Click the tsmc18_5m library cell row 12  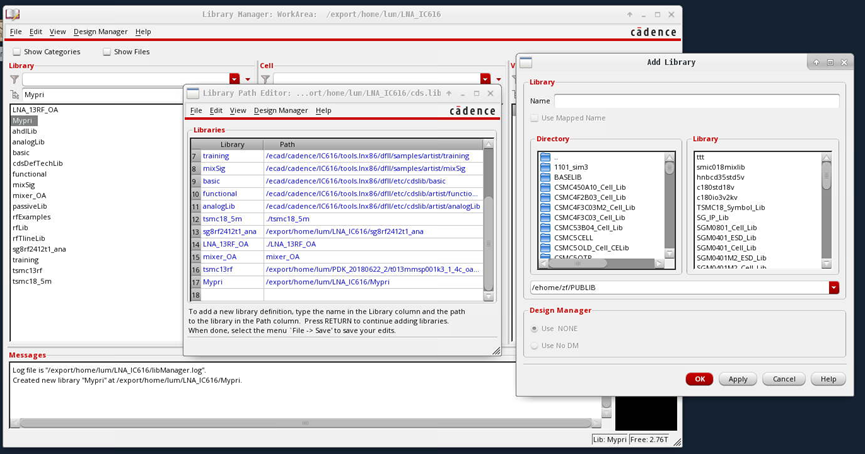(232, 219)
